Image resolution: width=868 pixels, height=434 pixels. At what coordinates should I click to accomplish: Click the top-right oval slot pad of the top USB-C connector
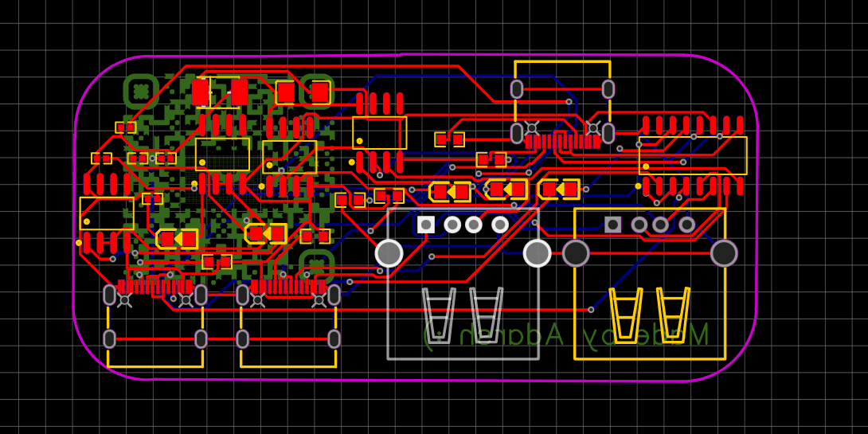pyautogui.click(x=608, y=89)
